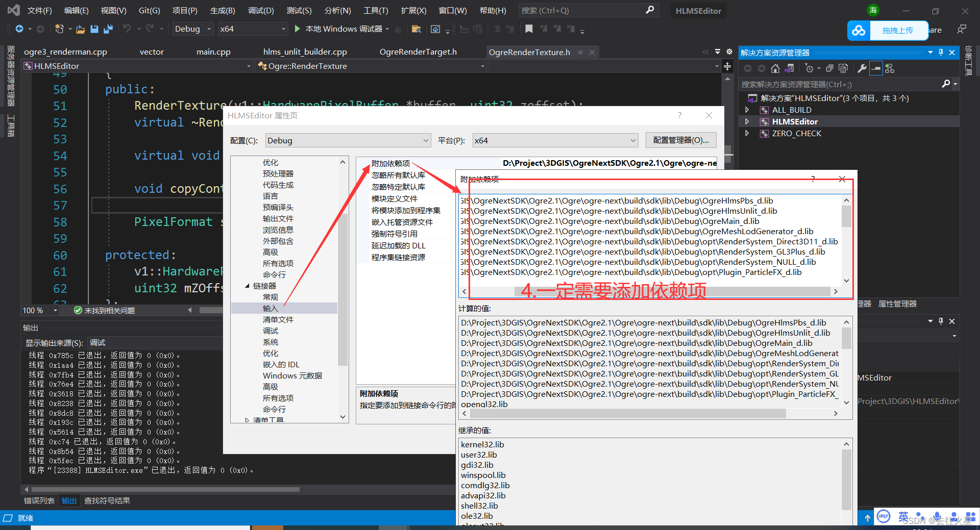This screenshot has width=980, height=530.
Task: Switch to the 查找符号结果 tab
Action: pyautogui.click(x=107, y=501)
